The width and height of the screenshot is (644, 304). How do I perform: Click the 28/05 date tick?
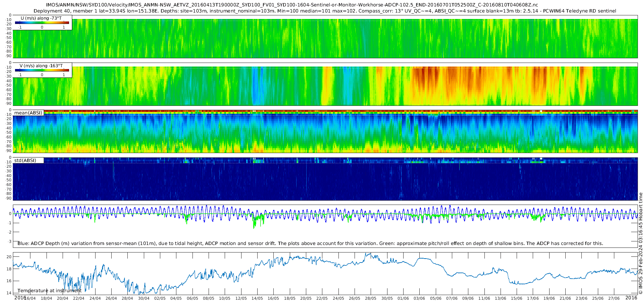point(371,298)
